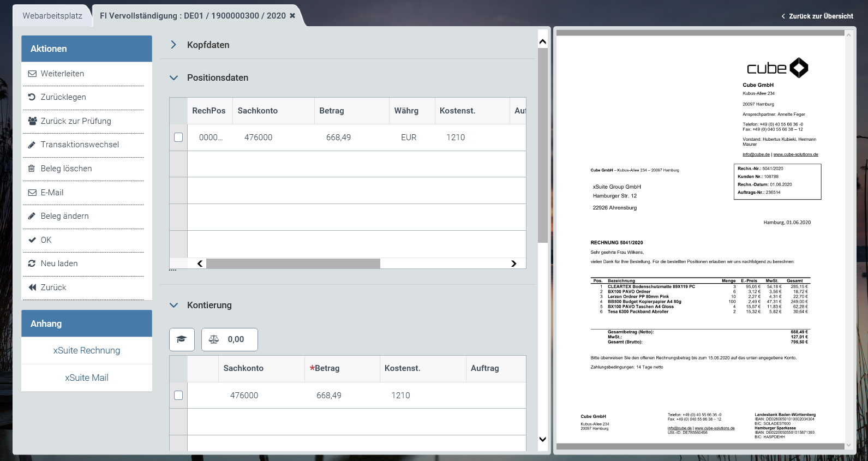Click the Positionsdaten horizontal scrollbar thumb
868x461 pixels.
293,264
